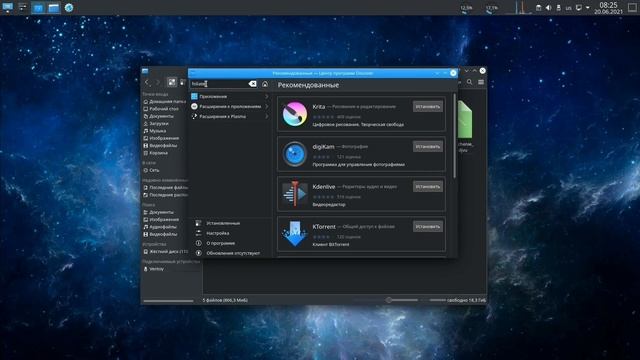Open the Kdenlive app icon
Viewport: 640px width, 360px height.
(295, 193)
